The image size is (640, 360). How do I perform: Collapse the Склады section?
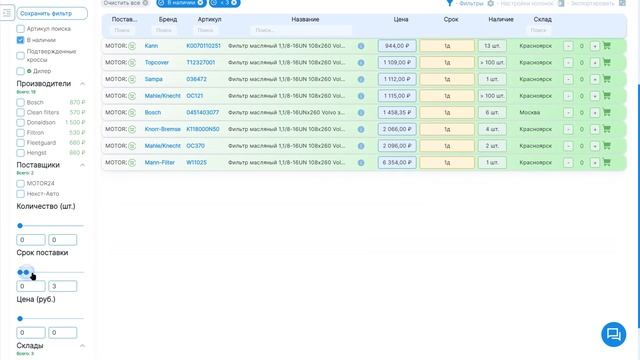click(82, 346)
